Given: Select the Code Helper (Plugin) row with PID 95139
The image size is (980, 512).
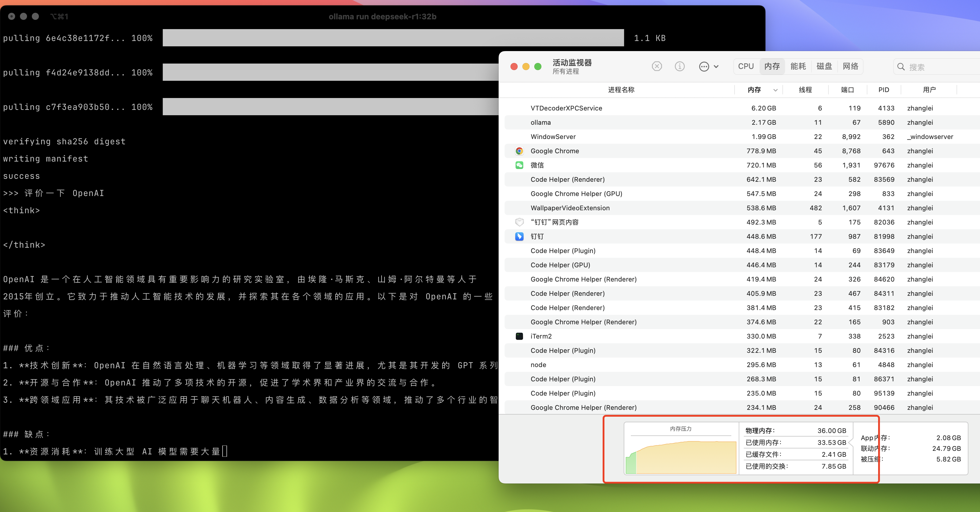Looking at the screenshot, I should point(742,393).
